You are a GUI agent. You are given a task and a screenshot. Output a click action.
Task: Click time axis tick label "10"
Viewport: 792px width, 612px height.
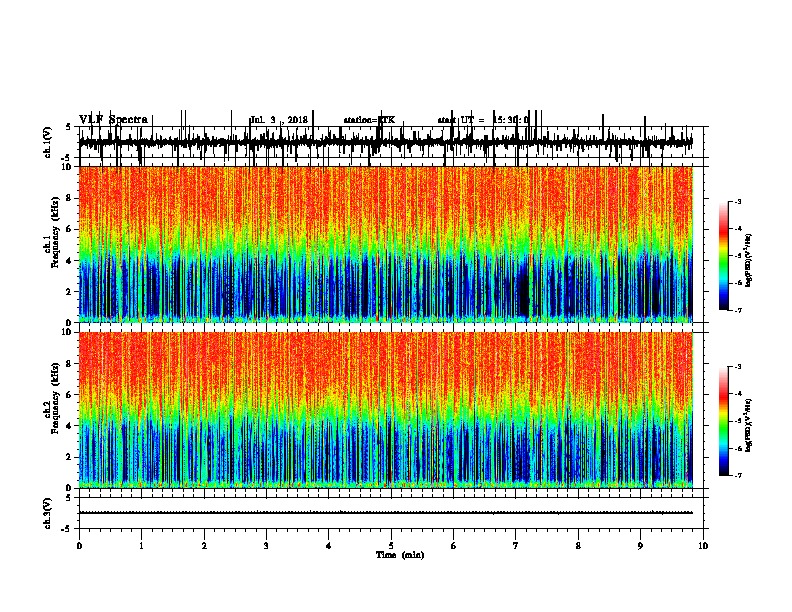pos(703,546)
